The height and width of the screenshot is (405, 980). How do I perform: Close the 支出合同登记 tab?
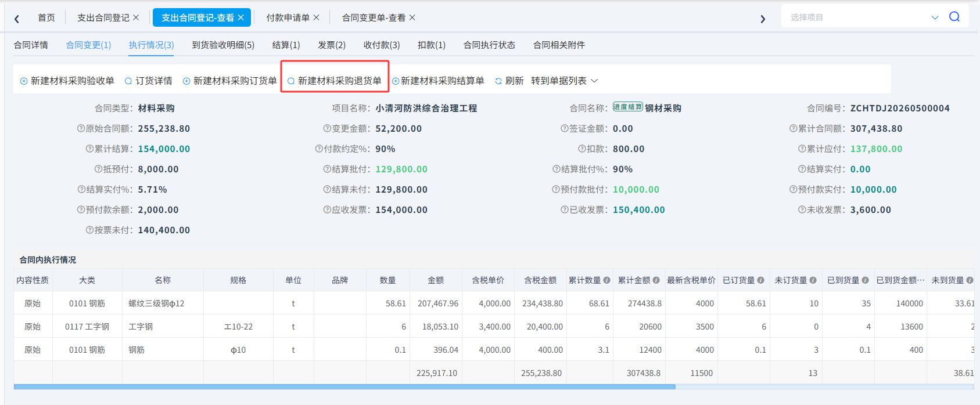click(136, 17)
